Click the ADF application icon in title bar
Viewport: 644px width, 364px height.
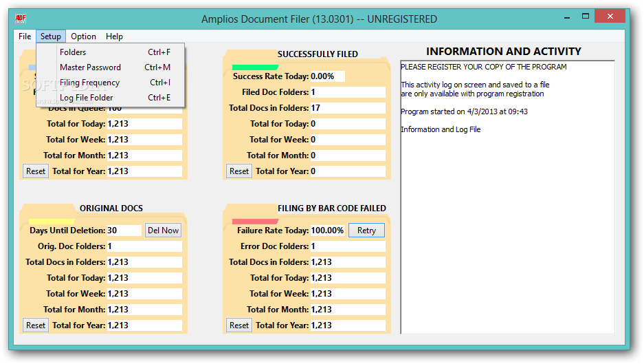click(21, 18)
